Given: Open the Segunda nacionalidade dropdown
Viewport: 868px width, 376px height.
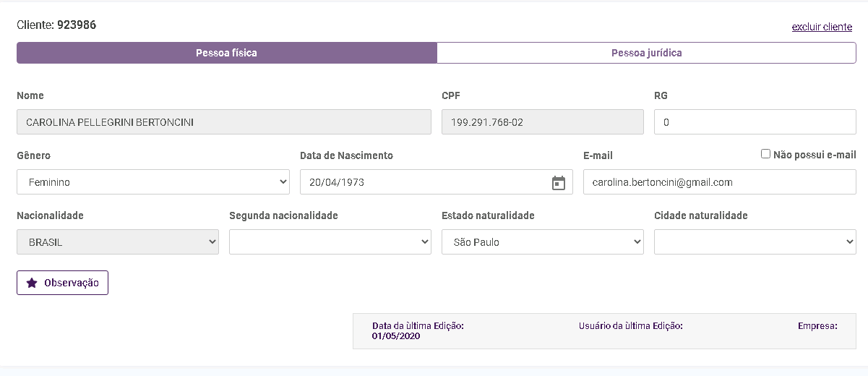Looking at the screenshot, I should (x=330, y=242).
